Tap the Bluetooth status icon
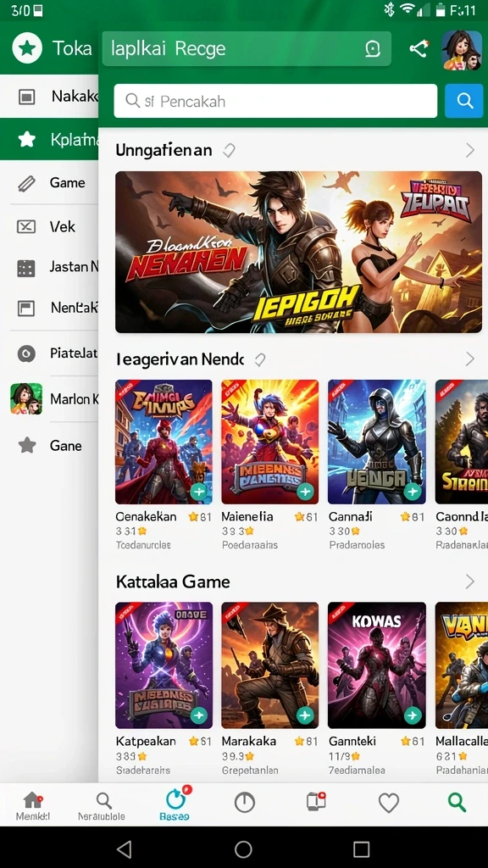 coord(389,9)
